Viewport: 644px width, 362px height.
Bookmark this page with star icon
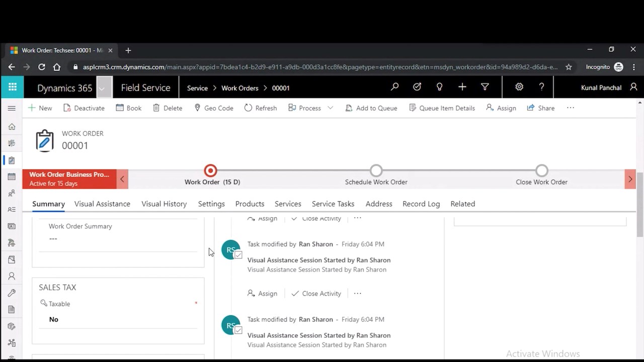(569, 67)
